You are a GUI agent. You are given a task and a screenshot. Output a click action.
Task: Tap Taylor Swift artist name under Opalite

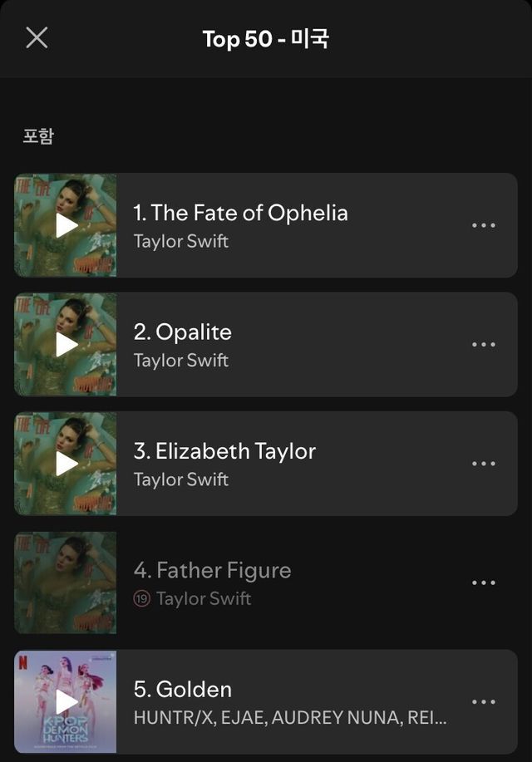(181, 361)
